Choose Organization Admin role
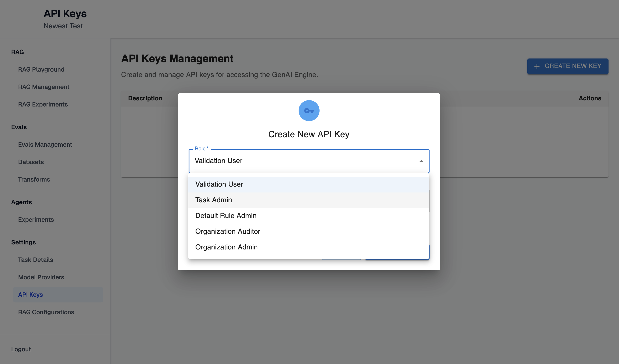This screenshot has width=619, height=364. tap(226, 247)
